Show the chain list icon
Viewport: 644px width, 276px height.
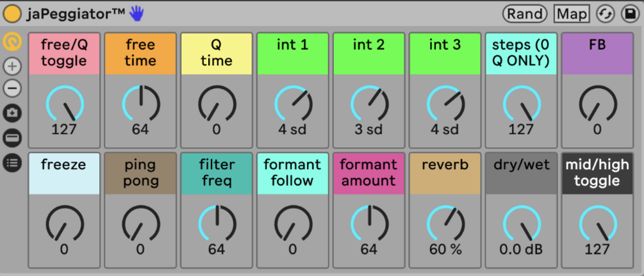coord(12,163)
